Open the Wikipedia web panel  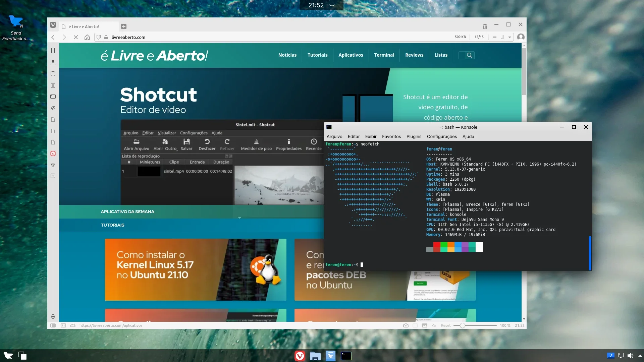(x=53, y=165)
